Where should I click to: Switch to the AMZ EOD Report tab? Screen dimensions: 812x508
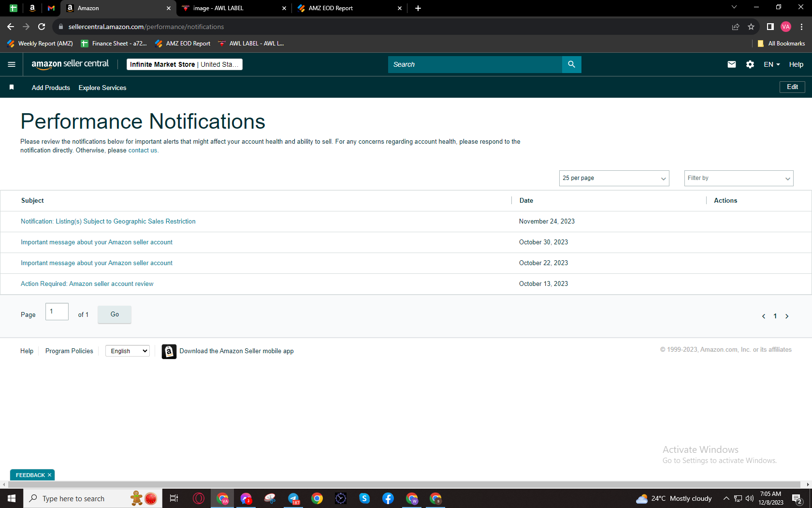click(350, 8)
